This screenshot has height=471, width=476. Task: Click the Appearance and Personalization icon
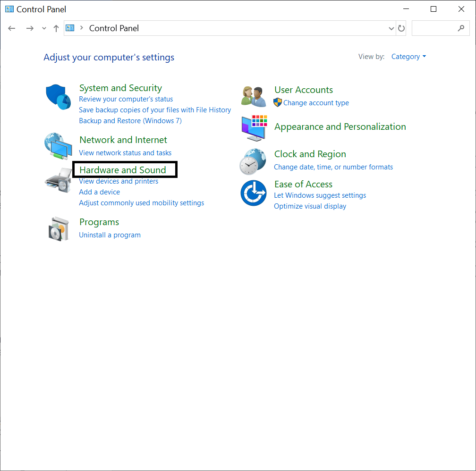tap(254, 128)
